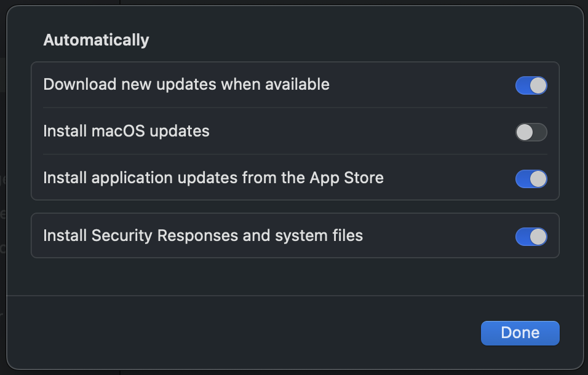The height and width of the screenshot is (375, 588).
Task: Disable the Download new updates toggle
Action: (x=531, y=85)
